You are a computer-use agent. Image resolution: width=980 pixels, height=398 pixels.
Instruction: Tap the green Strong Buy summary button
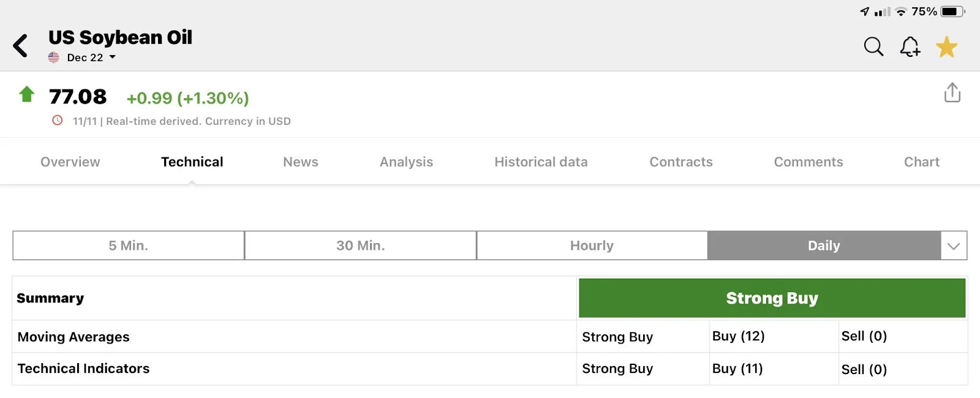(772, 298)
